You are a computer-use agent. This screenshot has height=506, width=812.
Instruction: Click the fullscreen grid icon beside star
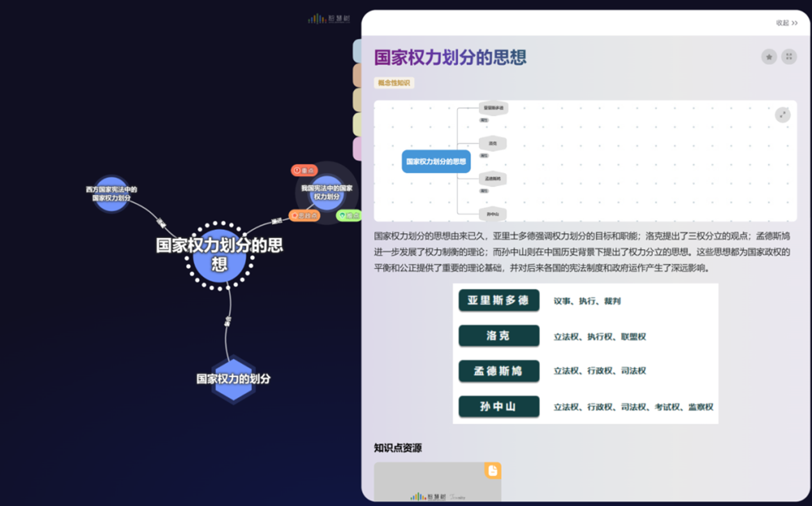point(789,57)
